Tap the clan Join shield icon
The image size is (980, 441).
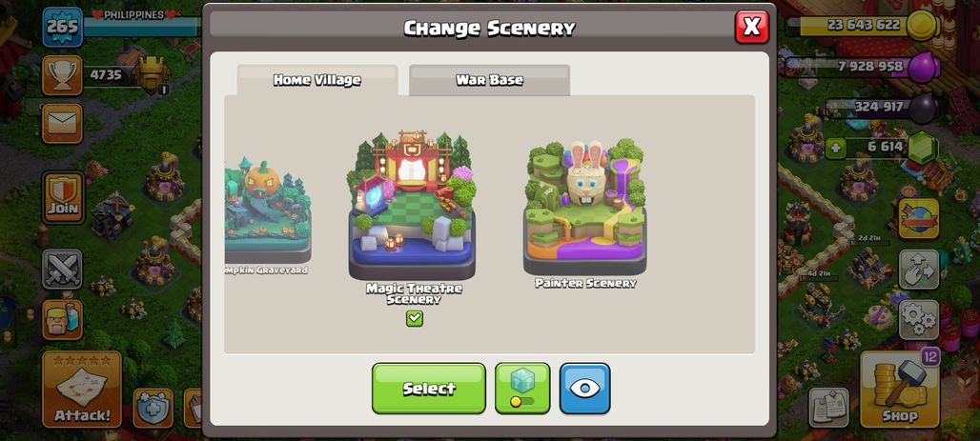pyautogui.click(x=63, y=197)
